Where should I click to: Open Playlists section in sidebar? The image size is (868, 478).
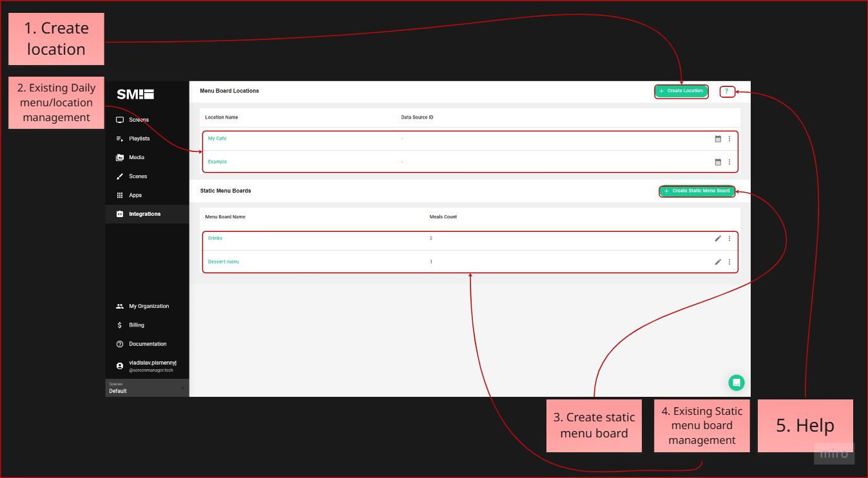(147, 139)
